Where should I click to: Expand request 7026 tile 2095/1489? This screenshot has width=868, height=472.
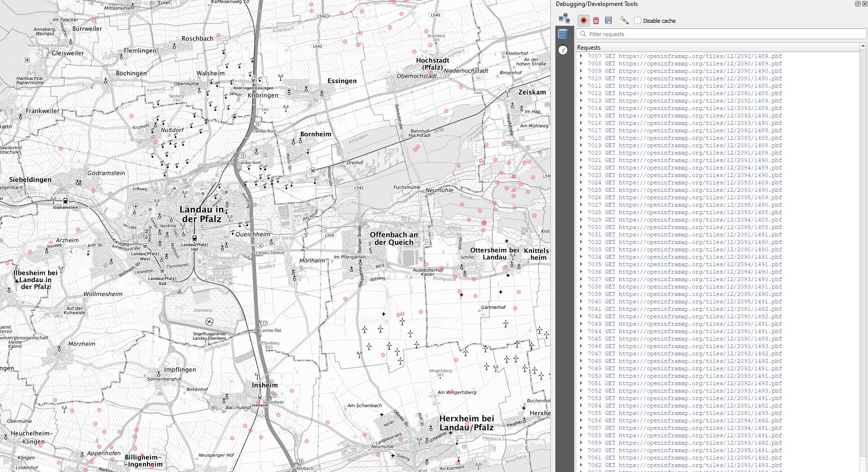[581, 197]
